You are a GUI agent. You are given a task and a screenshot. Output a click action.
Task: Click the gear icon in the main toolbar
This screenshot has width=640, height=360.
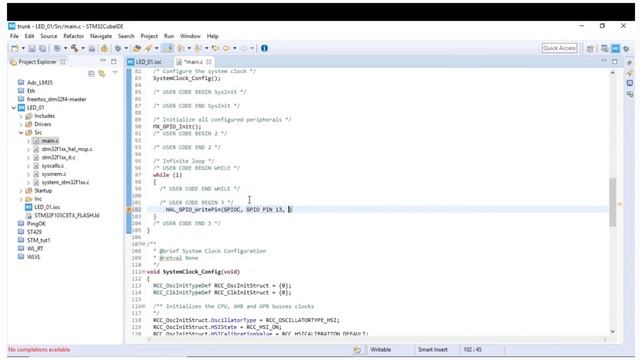point(118,48)
